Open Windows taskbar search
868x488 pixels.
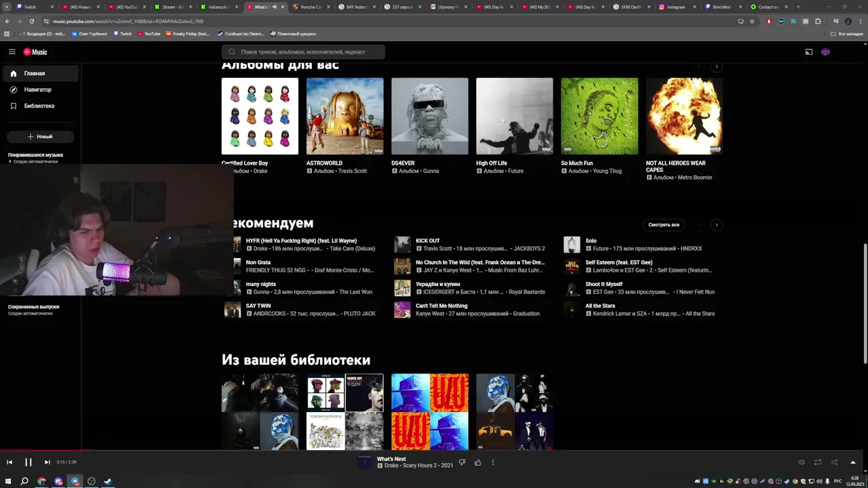24,481
